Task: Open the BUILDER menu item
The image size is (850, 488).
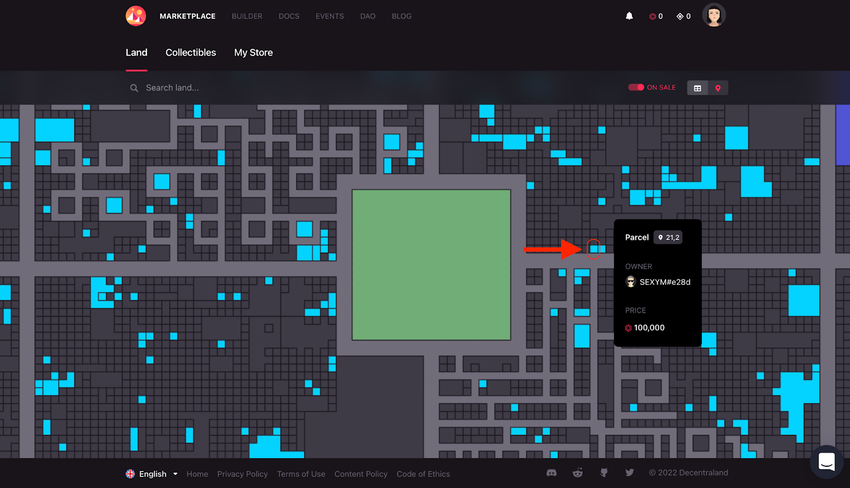Action: tap(247, 16)
